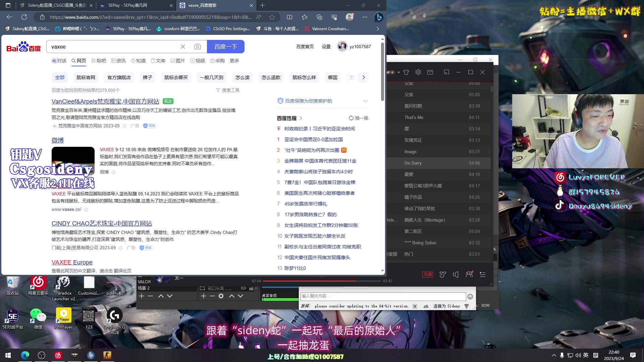Seek in NetEase song progress bar
This screenshot has width=644, height=362.
(322, 281)
